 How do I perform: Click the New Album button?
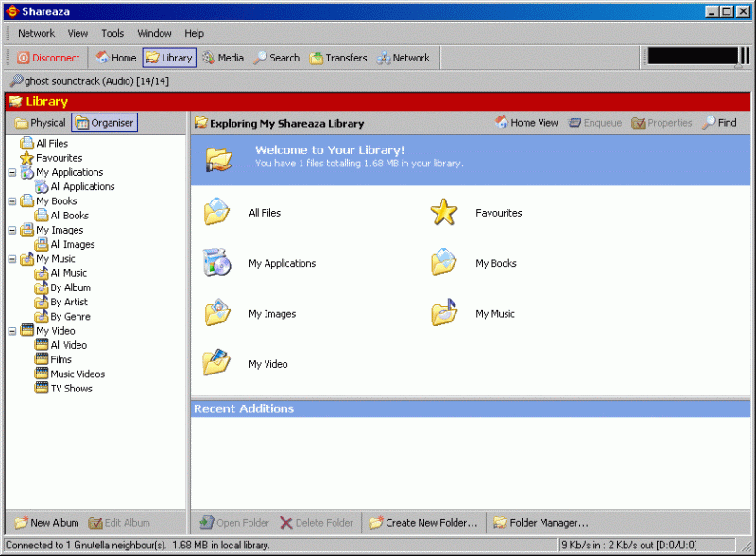(x=46, y=523)
